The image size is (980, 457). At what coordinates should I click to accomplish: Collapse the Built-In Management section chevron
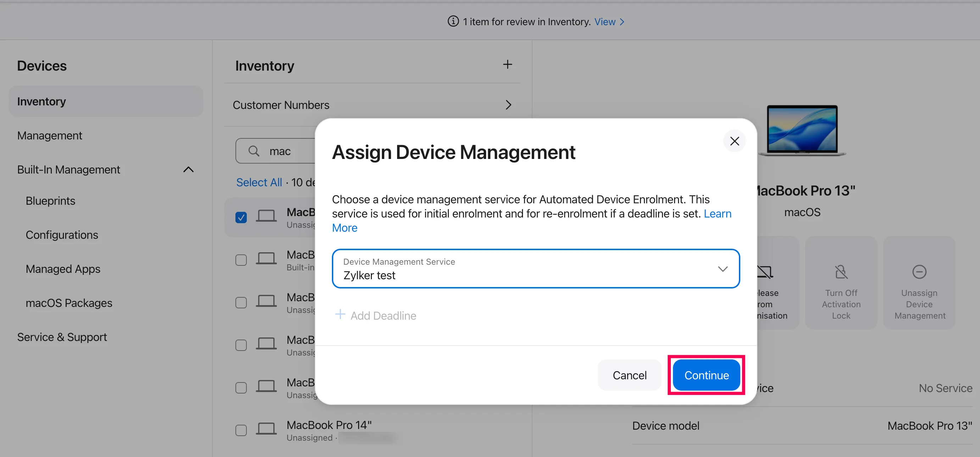coord(188,170)
